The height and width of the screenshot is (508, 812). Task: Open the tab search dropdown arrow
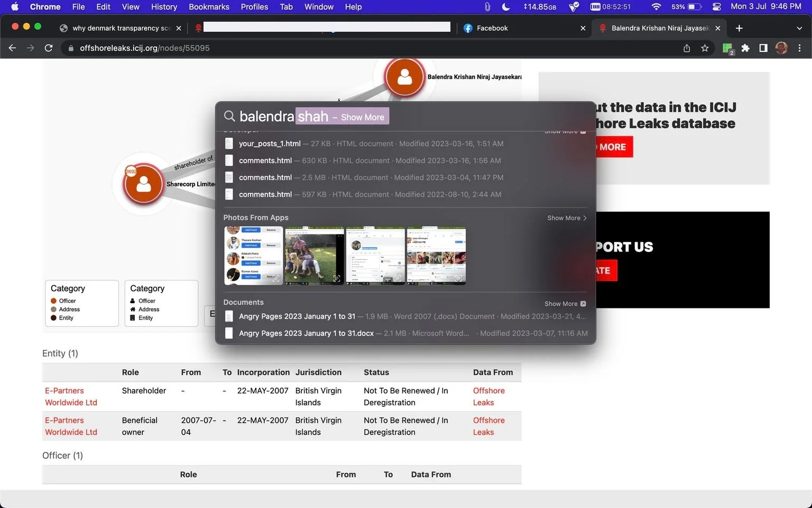point(799,28)
